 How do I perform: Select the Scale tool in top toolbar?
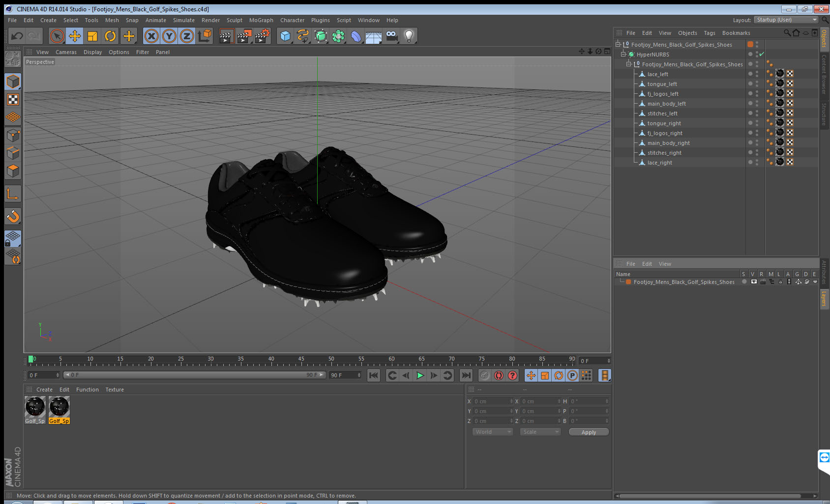(x=92, y=36)
